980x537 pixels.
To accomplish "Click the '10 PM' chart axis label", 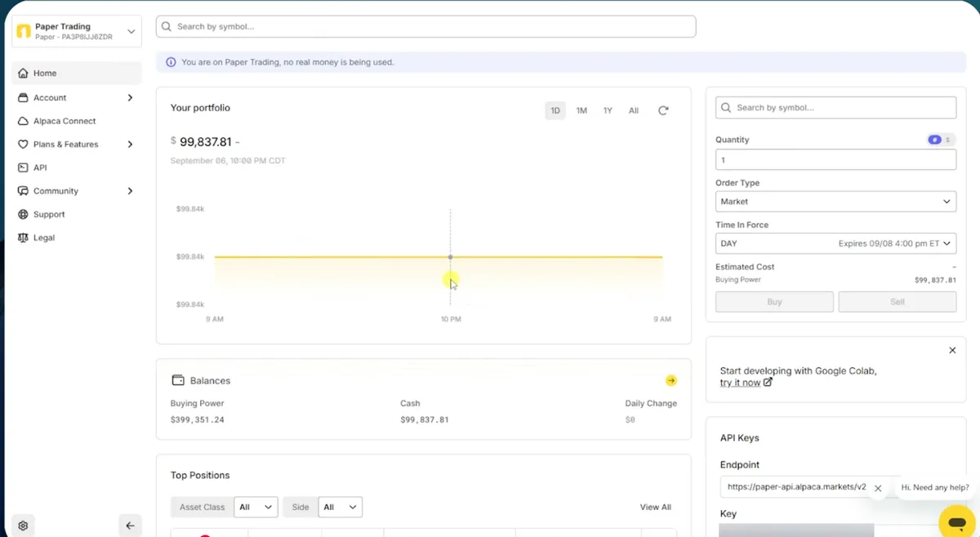I will [451, 319].
